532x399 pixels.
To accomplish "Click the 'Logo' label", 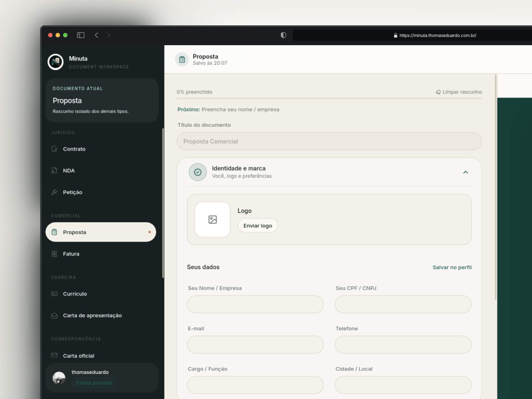I will tap(245, 211).
